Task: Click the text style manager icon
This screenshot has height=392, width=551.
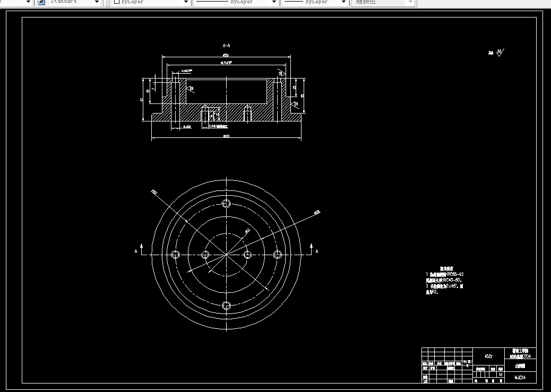Action: tap(41, 2)
